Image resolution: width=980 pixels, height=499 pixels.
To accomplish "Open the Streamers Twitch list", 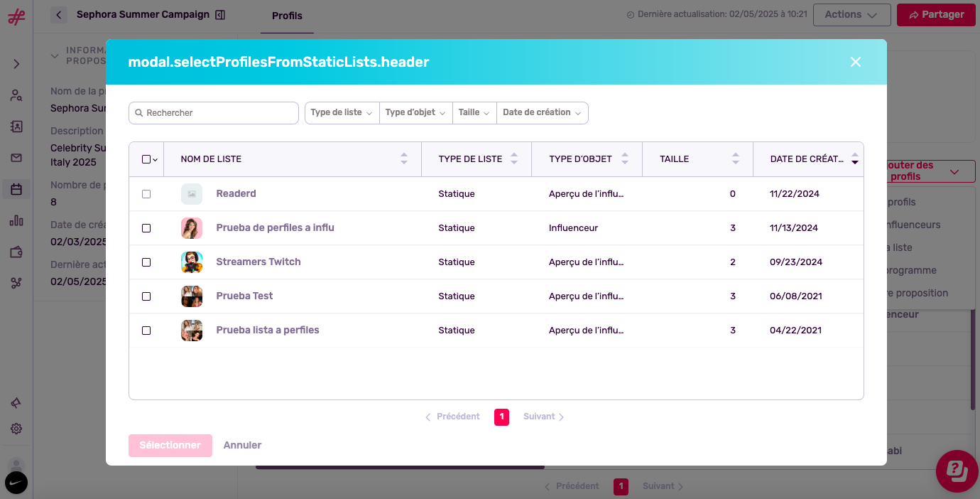I will pos(258,262).
